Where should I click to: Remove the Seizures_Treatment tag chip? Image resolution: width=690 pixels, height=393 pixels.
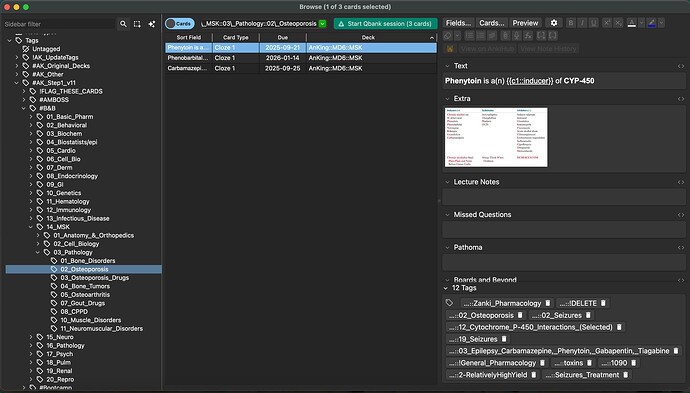pyautogui.click(x=626, y=375)
